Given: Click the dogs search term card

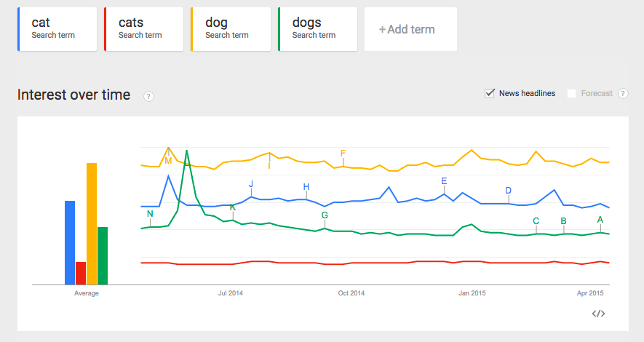Looking at the screenshot, I should point(317,30).
